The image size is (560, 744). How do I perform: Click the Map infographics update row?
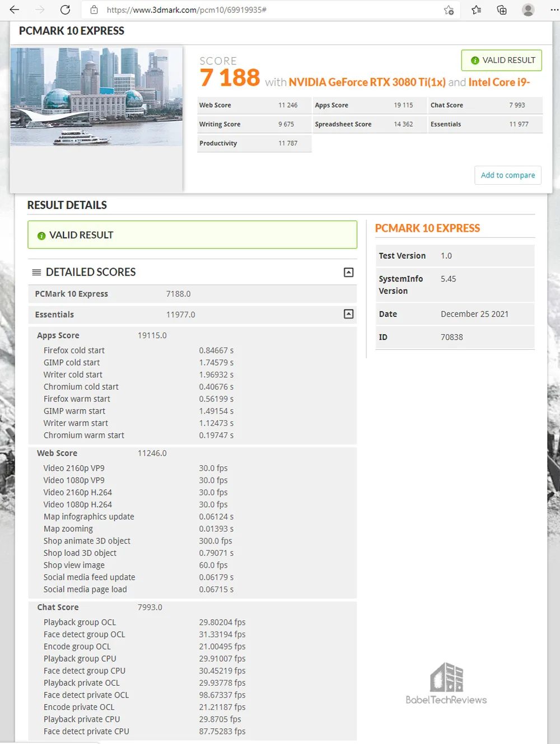pyautogui.click(x=193, y=517)
